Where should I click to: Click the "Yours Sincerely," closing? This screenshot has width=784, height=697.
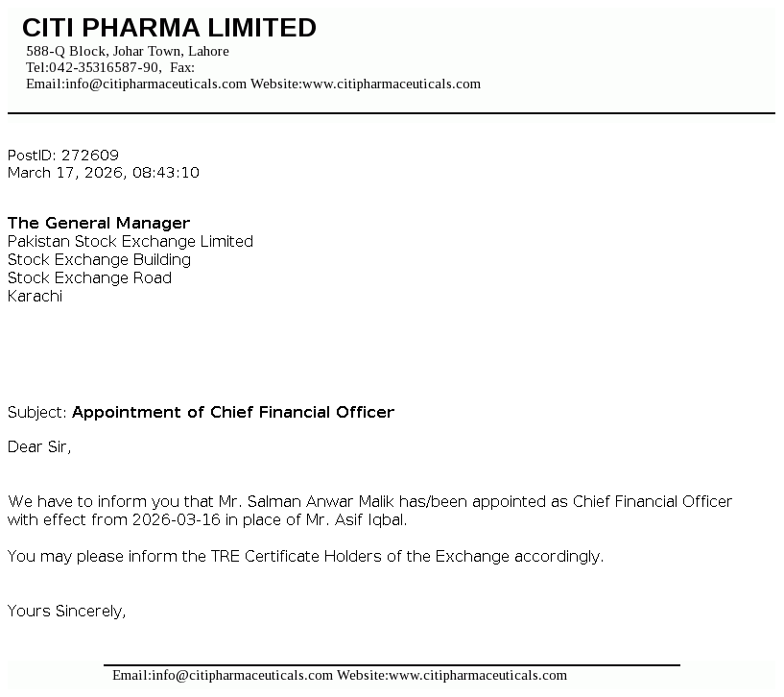click(x=67, y=611)
